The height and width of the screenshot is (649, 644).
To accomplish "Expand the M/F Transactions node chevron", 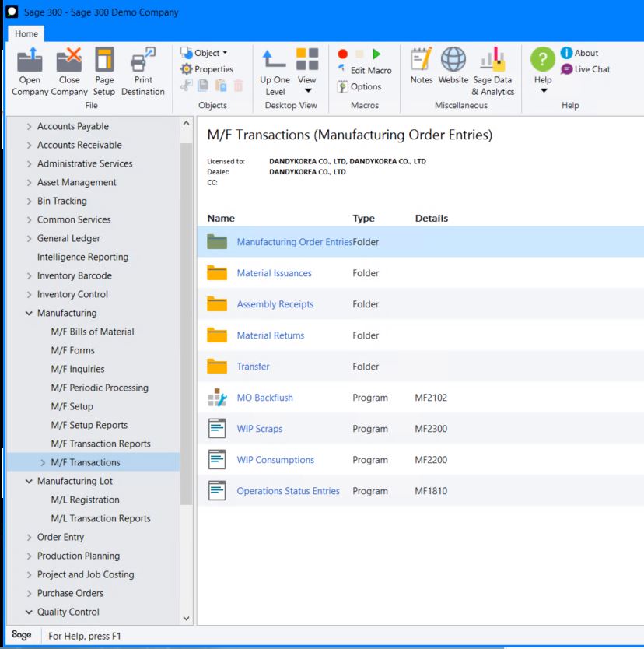I will click(x=43, y=462).
